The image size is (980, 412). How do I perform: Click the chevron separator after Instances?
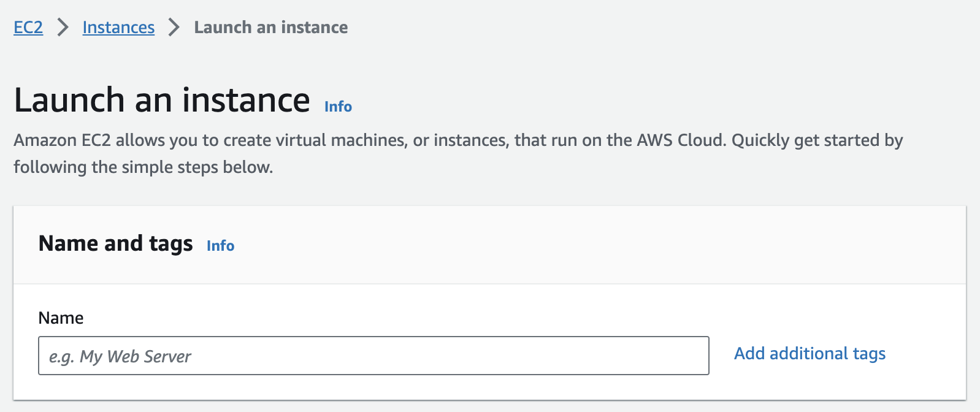pos(174,28)
